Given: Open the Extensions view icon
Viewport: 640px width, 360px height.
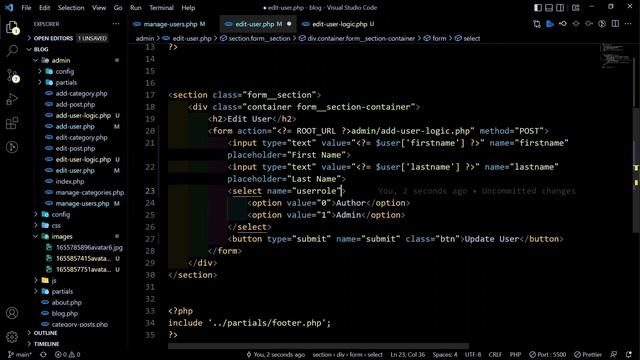Looking at the screenshot, I should tap(12, 123).
